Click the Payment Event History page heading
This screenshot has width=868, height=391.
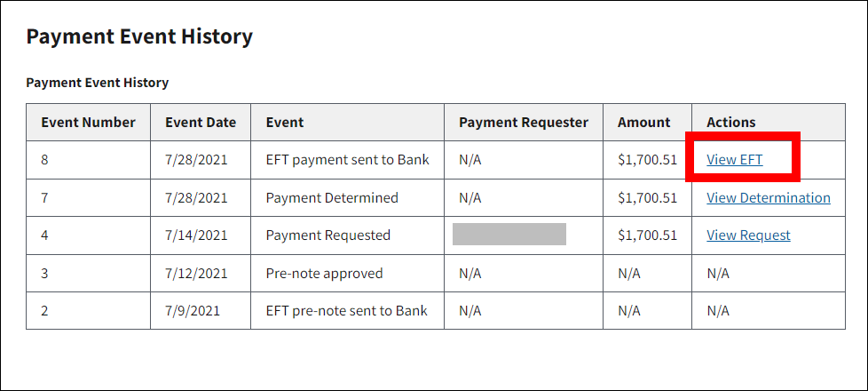point(139,36)
